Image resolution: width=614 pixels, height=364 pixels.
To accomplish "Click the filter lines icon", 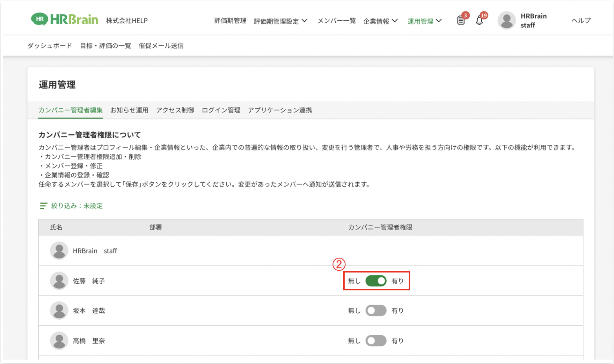I will click(43, 206).
